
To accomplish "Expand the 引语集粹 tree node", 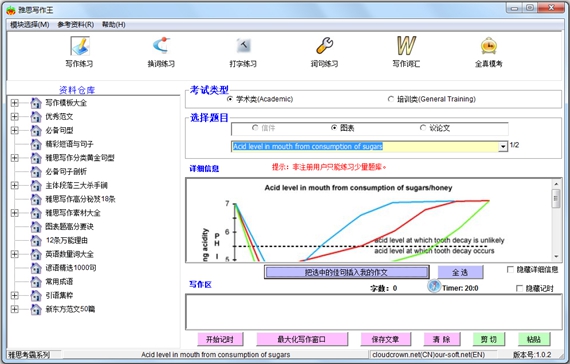I will tap(15, 295).
